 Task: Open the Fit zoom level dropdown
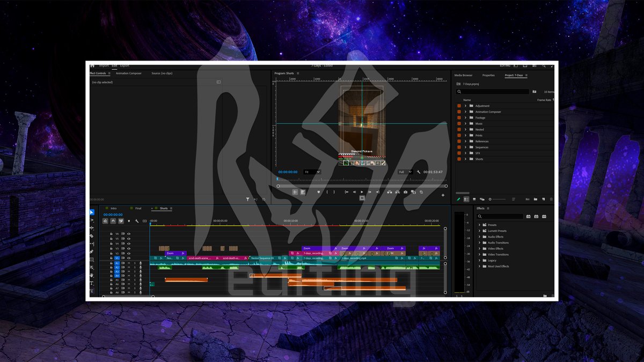(312, 172)
